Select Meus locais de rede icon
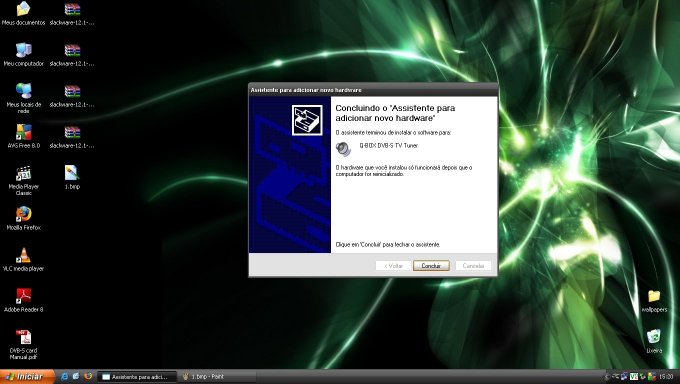Viewport: 680px width, 384px height. [23, 98]
